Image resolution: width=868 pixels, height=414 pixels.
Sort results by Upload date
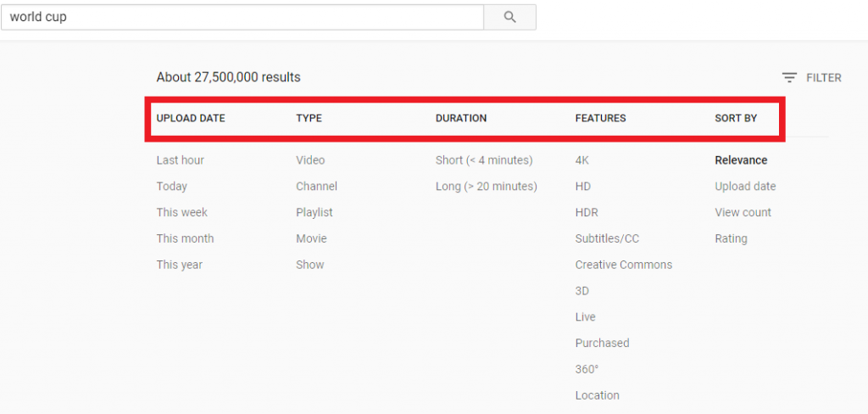click(745, 187)
